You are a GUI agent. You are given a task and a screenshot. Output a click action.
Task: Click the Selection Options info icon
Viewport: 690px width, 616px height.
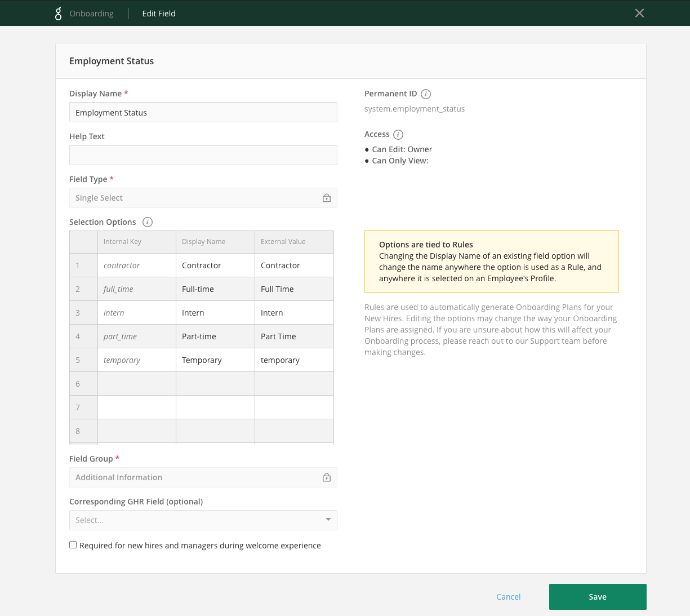148,222
